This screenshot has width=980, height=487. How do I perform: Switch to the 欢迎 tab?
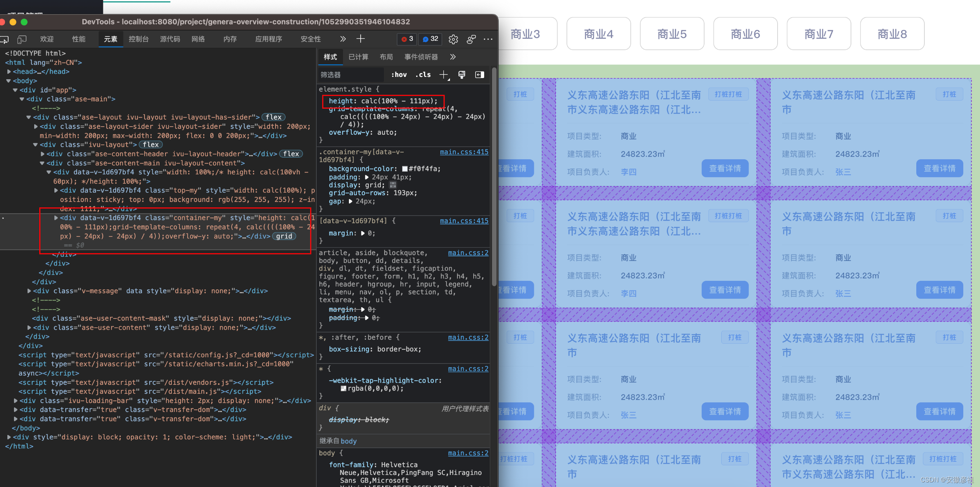47,39
